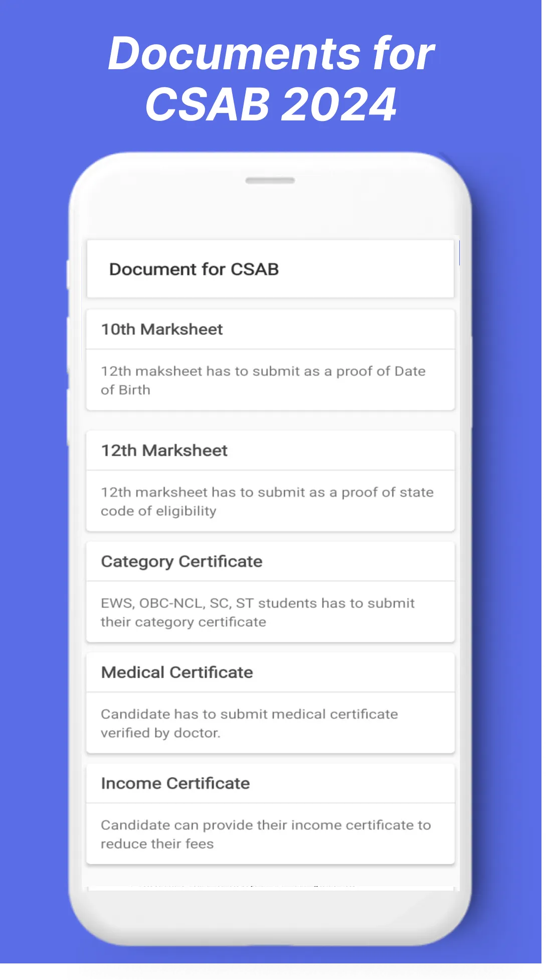Tap the 10th Marksheet heading label
This screenshot has width=546, height=980.
[x=161, y=329]
